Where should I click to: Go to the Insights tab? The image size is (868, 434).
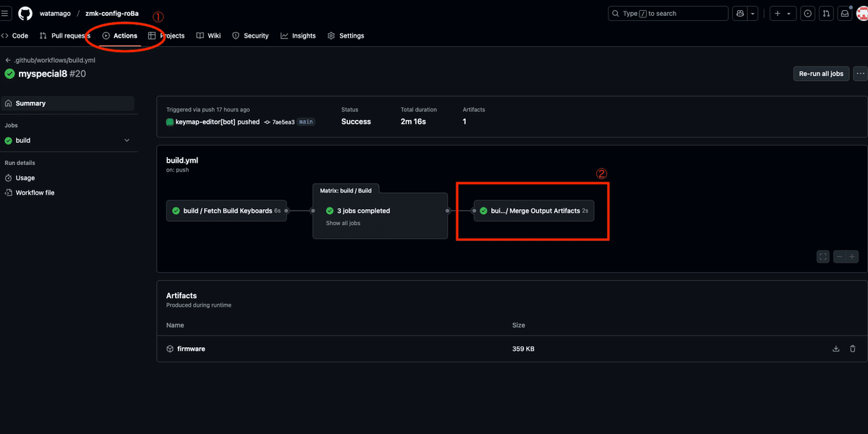coord(298,35)
